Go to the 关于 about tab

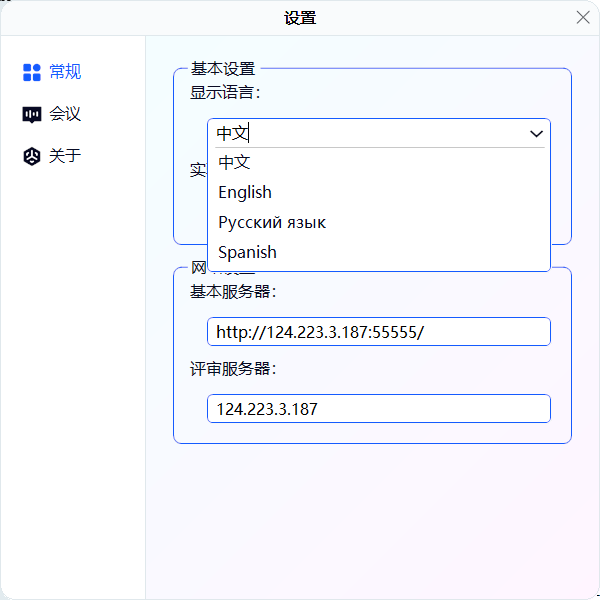(64, 156)
